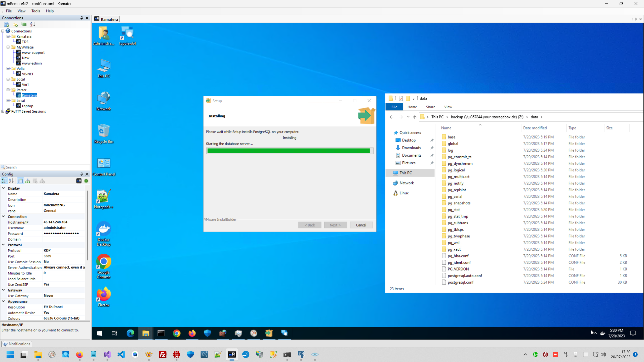Viewport: 644px width, 362px height.
Task: Click the mR connection icon button in Config
Action: tap(79, 181)
